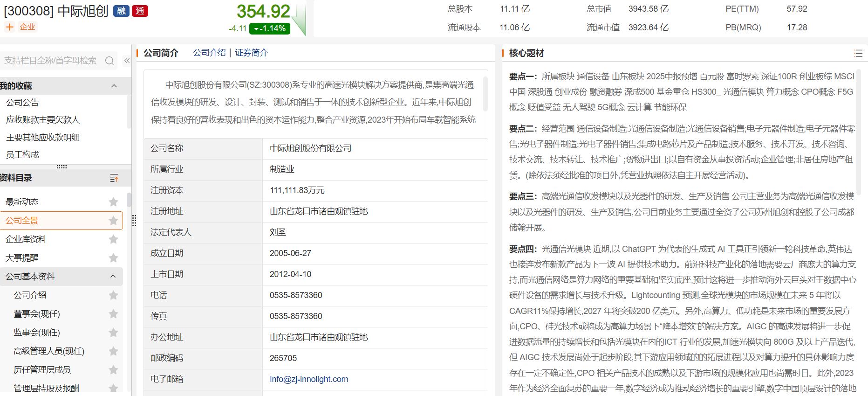Click the dotted divider grip below 员工构成
Image resolution: width=868 pixels, height=396 pixels.
tap(62, 167)
